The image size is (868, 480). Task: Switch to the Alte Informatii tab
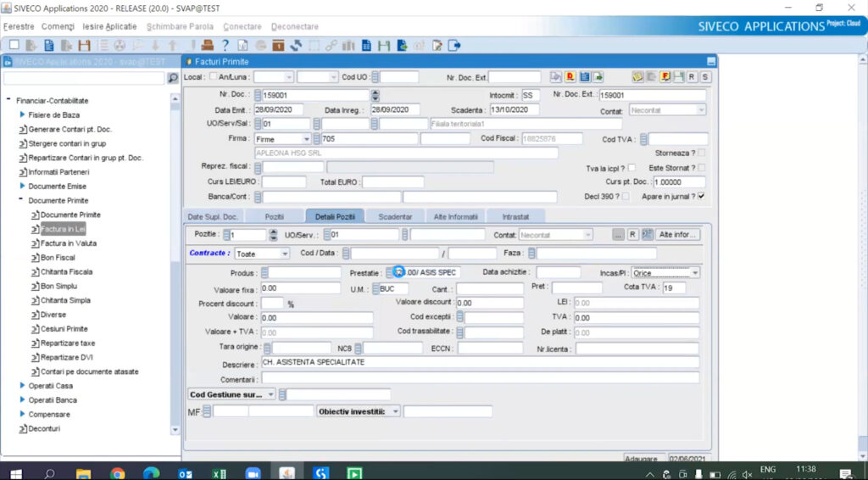tap(455, 216)
